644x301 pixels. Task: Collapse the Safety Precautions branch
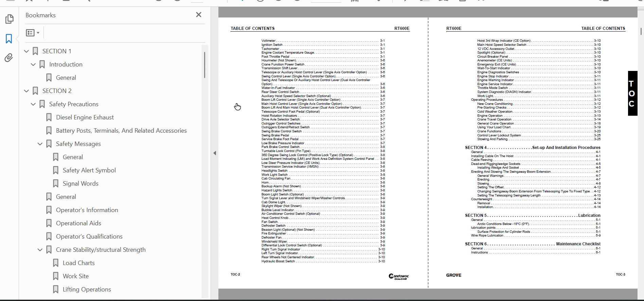(x=33, y=104)
